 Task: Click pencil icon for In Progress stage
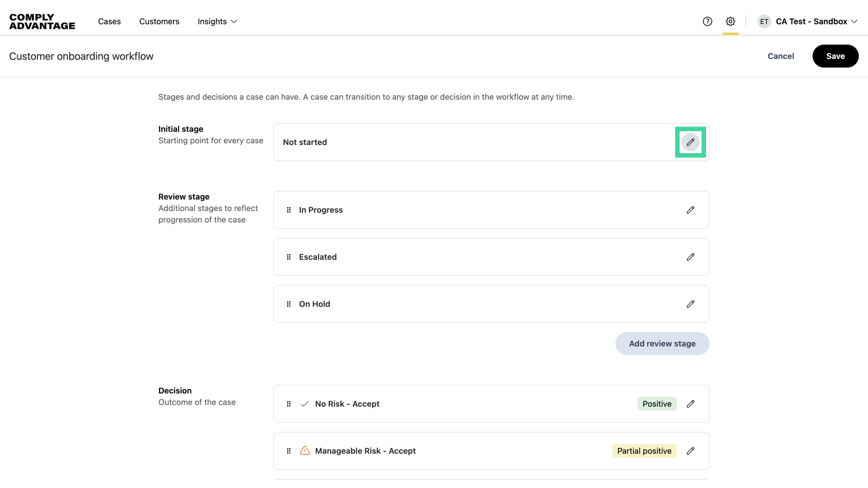(x=690, y=210)
